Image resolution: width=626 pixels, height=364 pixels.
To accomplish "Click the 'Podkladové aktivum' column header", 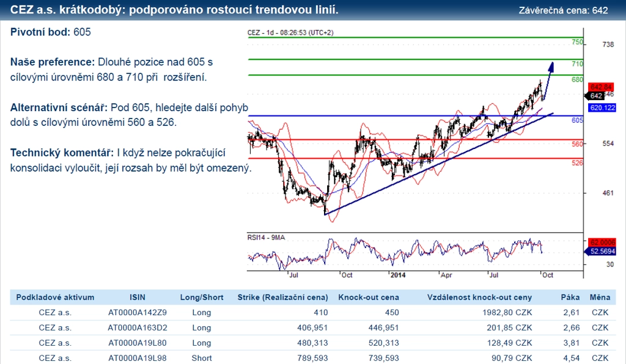I will point(55,297).
